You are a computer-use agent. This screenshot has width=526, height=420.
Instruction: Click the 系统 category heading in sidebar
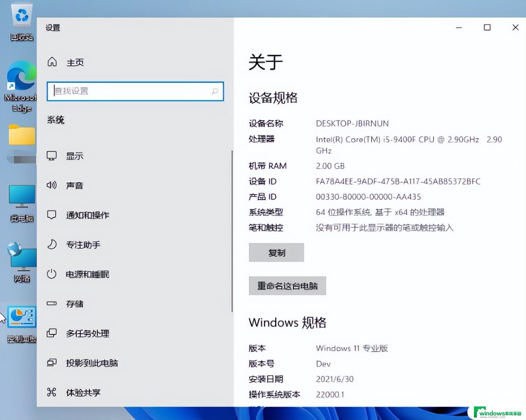(55, 120)
